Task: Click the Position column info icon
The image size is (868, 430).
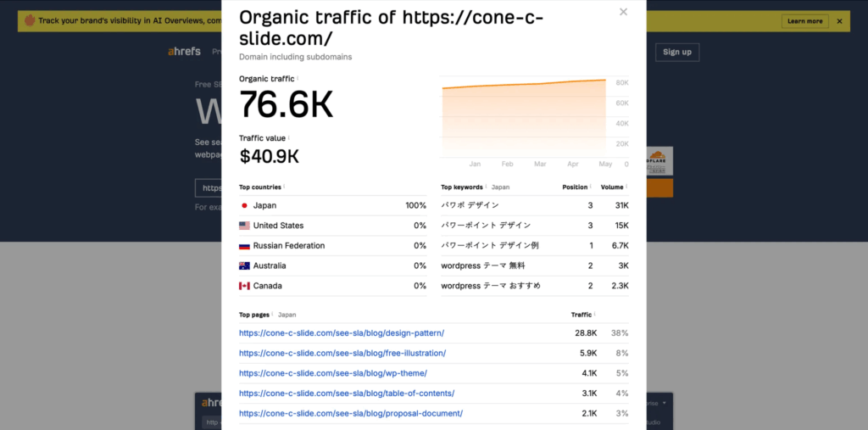Action: 591,187
